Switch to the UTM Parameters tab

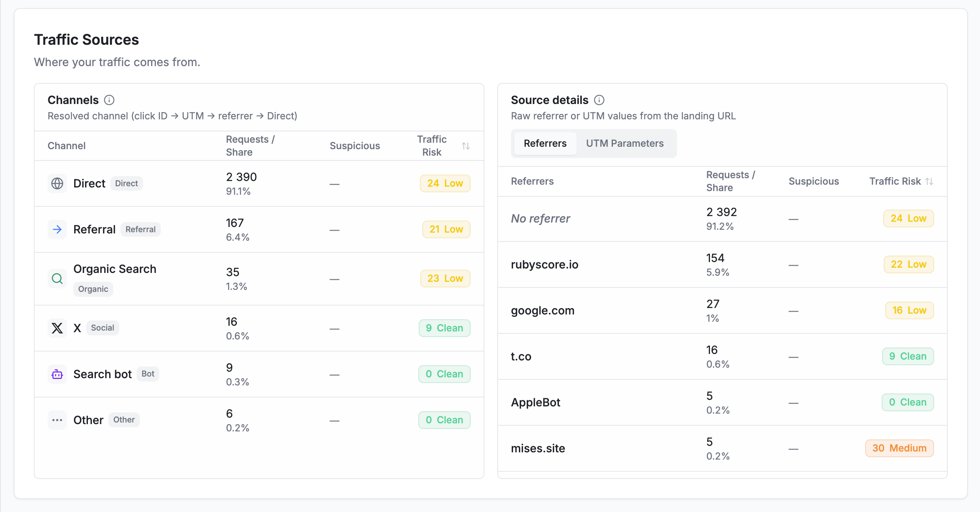(x=625, y=144)
